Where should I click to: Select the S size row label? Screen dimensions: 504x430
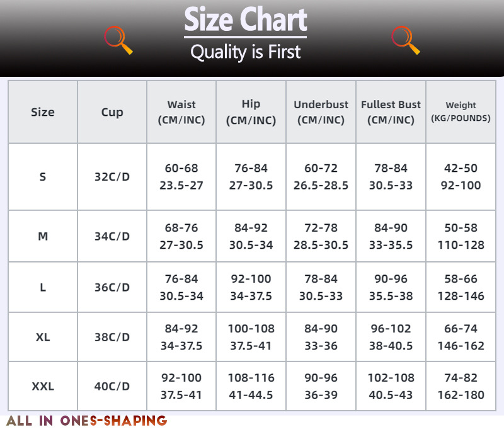[43, 177]
